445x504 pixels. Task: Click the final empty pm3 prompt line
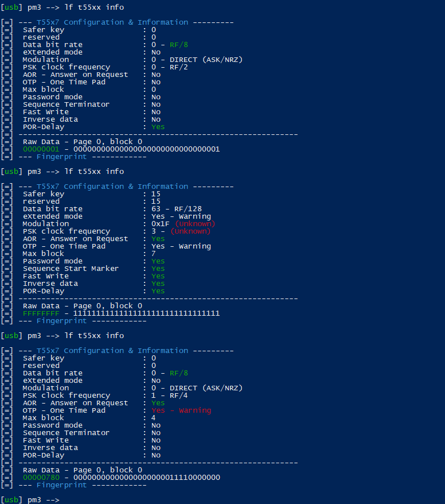click(30, 500)
